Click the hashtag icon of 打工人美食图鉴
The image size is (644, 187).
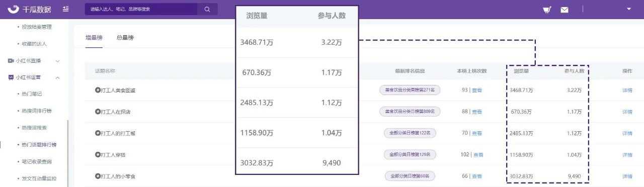tap(98, 90)
